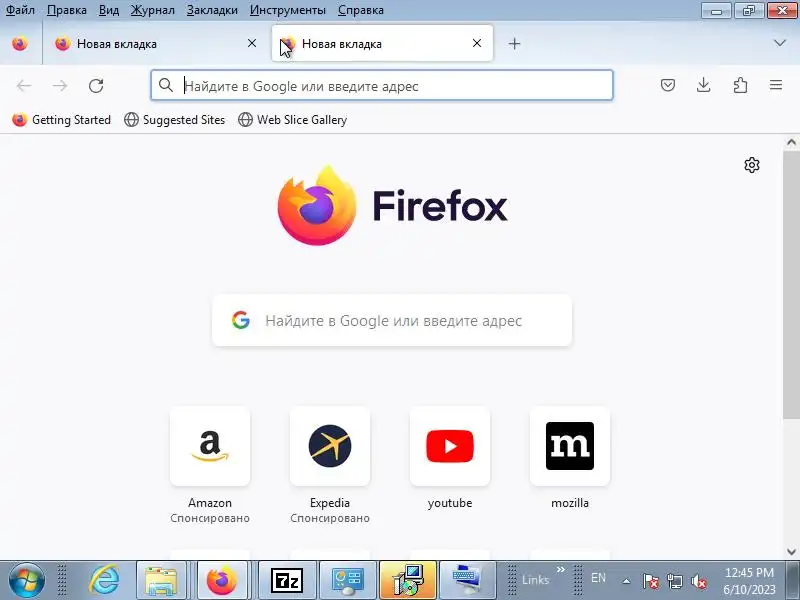Open the Правка menu

click(x=67, y=10)
